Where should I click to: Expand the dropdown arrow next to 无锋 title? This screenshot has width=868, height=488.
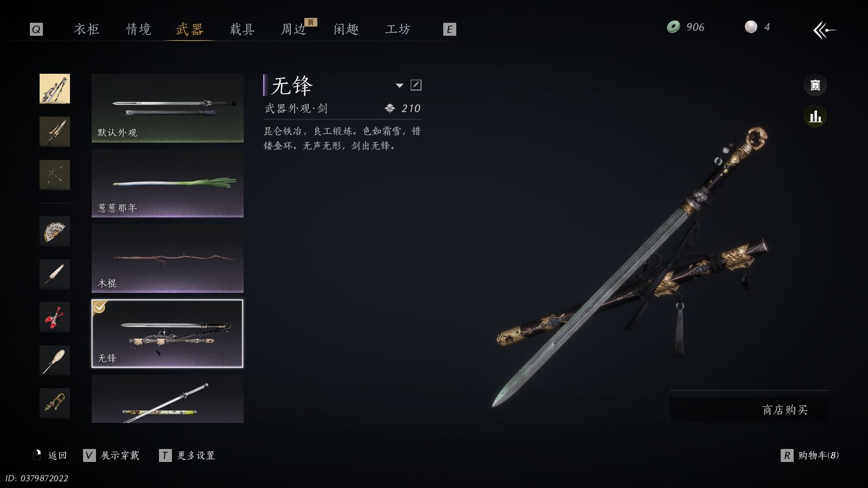400,85
